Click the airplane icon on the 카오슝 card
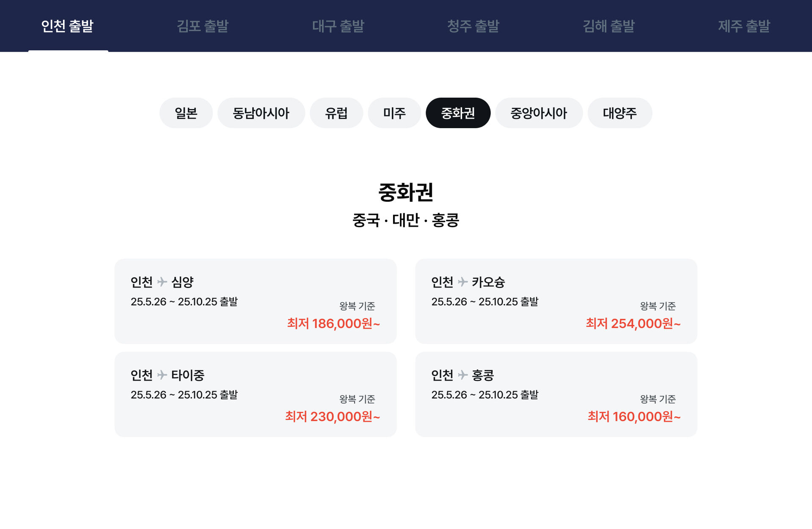 click(x=462, y=282)
